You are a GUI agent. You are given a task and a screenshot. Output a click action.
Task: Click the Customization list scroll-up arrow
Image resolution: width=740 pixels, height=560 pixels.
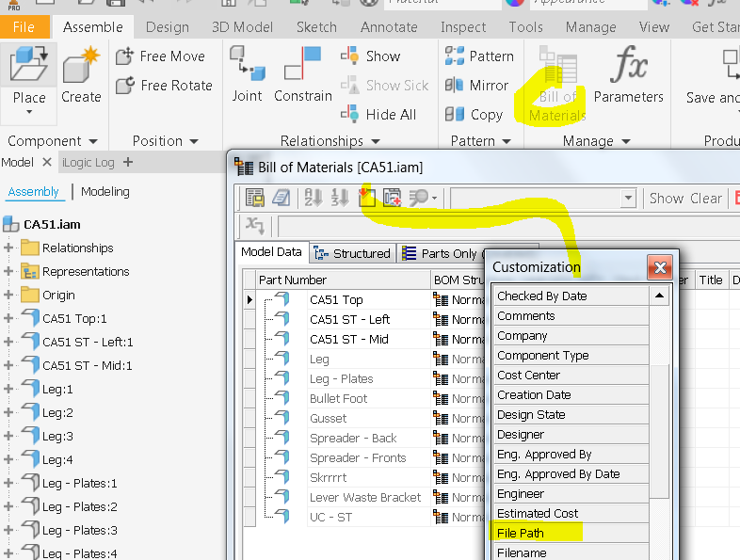[x=659, y=296]
